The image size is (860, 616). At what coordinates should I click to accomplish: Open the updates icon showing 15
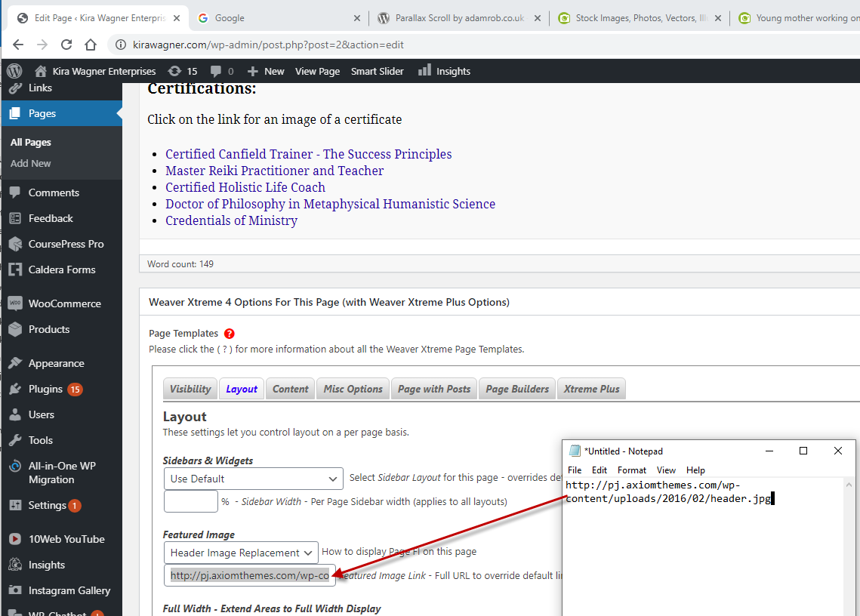(x=182, y=71)
